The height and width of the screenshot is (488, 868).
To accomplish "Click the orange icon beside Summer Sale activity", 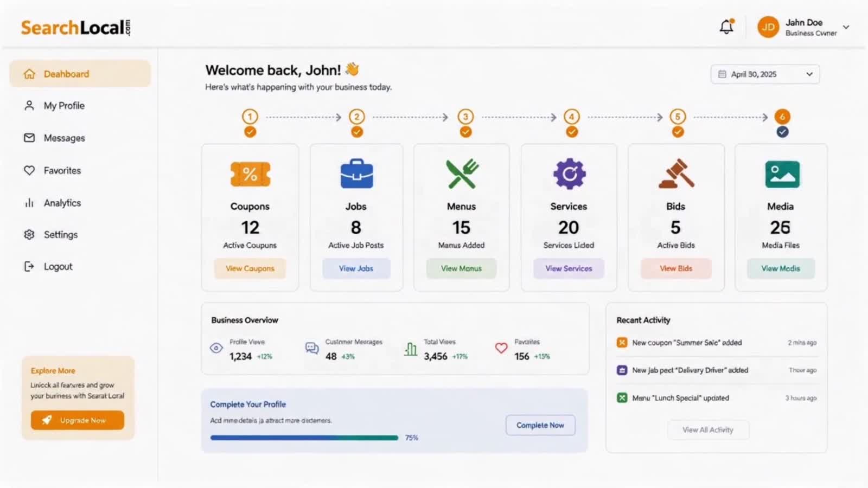I will point(622,343).
